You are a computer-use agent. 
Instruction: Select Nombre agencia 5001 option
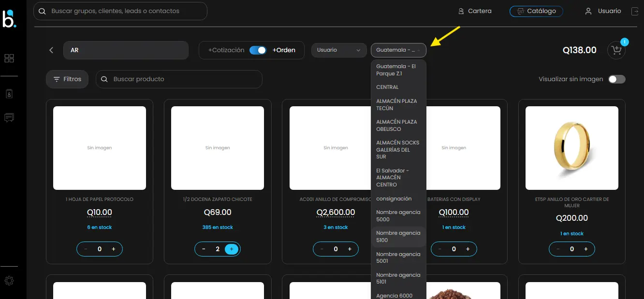pyautogui.click(x=398, y=257)
